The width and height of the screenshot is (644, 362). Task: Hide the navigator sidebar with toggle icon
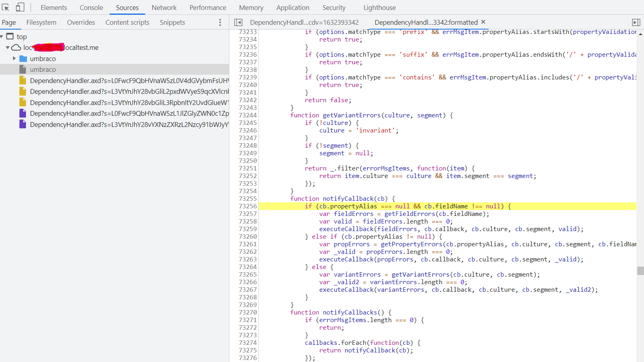point(238,22)
